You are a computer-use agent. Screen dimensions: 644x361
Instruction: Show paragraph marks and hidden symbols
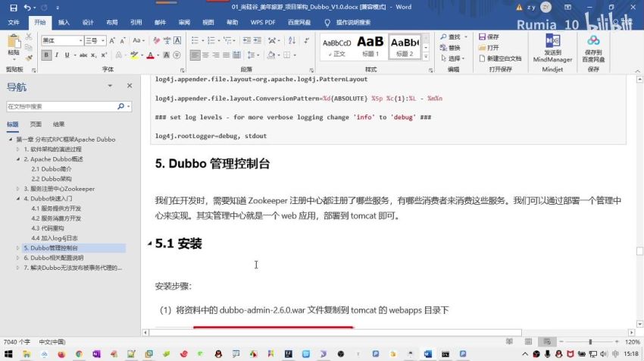[x=306, y=40]
